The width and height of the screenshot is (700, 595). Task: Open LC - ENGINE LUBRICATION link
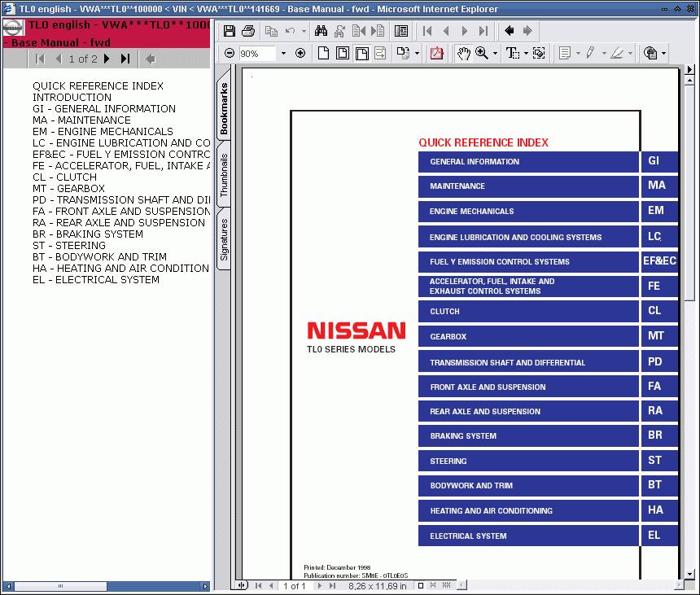pyautogui.click(x=121, y=142)
